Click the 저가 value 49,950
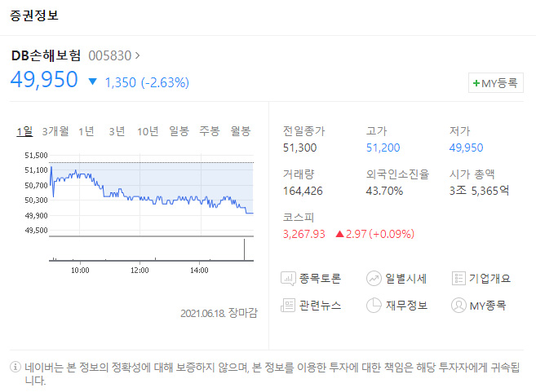 [467, 148]
